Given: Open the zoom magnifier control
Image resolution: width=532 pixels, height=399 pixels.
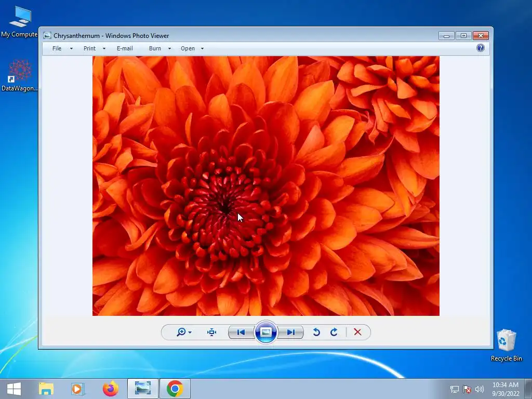Looking at the screenshot, I should (x=181, y=332).
